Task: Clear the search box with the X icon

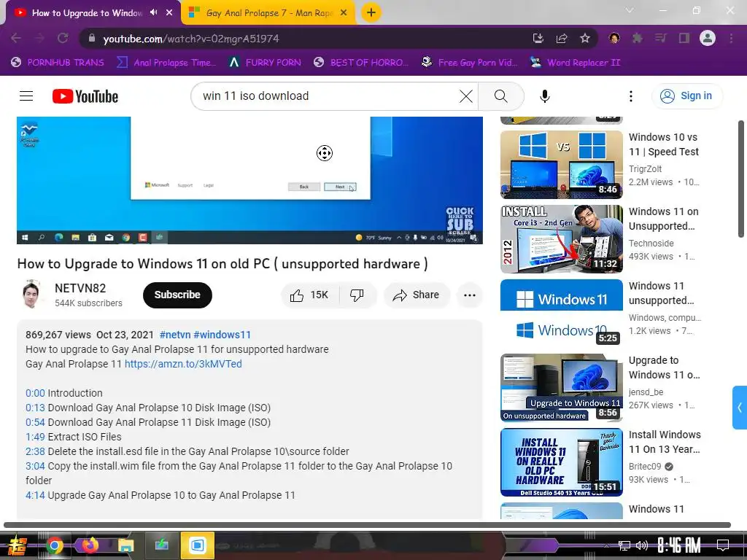Action: tap(466, 96)
